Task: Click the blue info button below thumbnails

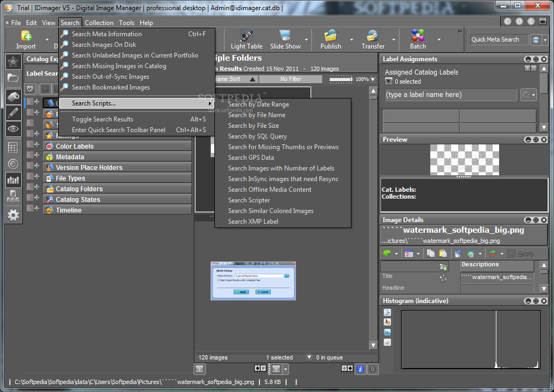Action: coord(360,369)
